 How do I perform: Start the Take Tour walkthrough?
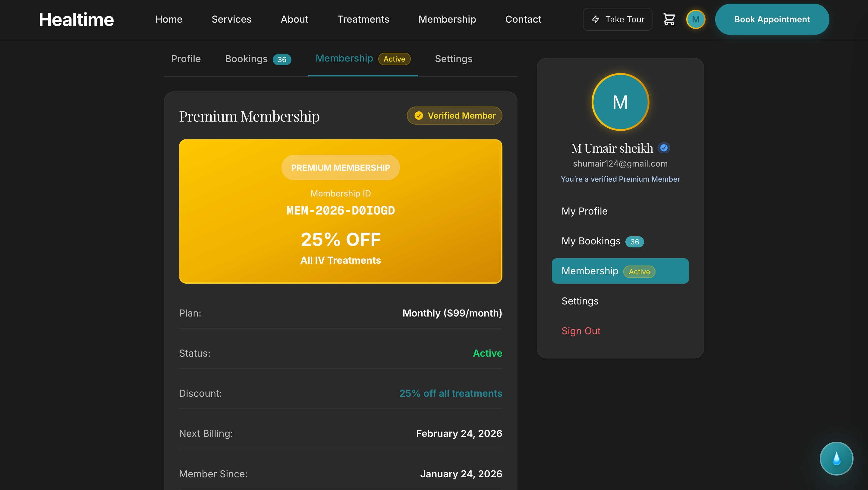pyautogui.click(x=618, y=19)
